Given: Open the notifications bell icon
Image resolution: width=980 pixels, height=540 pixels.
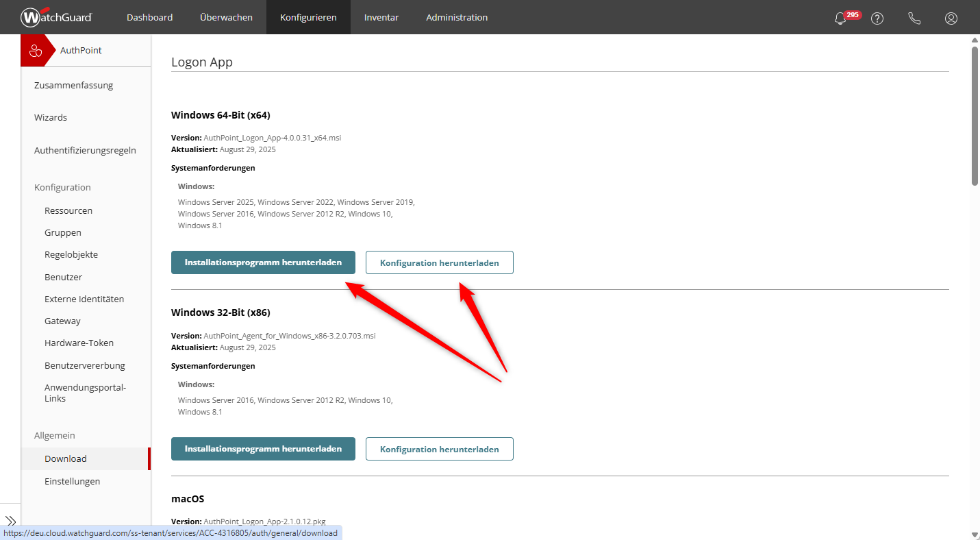Looking at the screenshot, I should coord(840,19).
